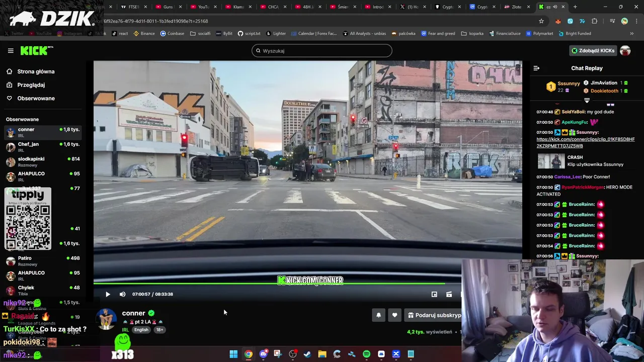Open the kick.com clip link in chat
Screen dimensions: 644x362
click(x=586, y=142)
